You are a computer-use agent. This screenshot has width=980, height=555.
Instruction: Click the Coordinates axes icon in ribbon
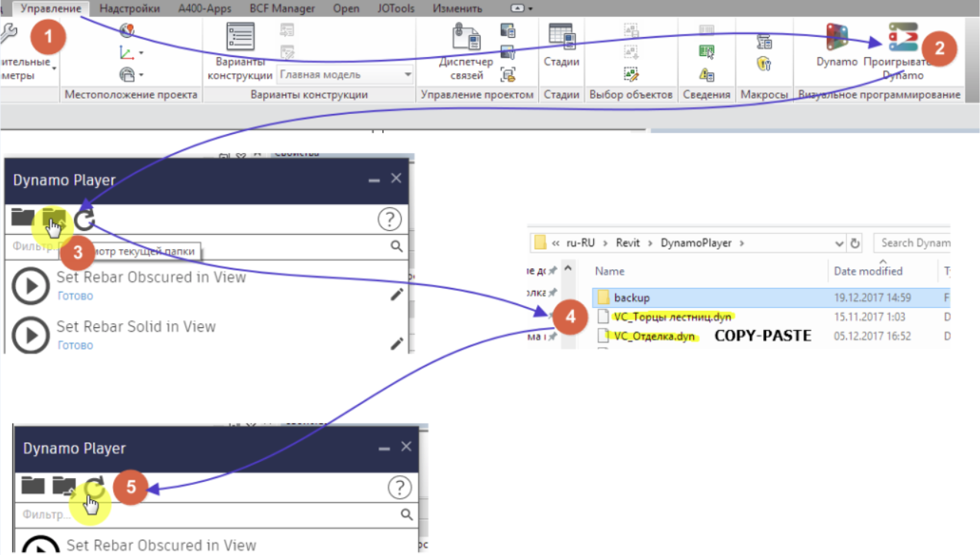coord(127,53)
